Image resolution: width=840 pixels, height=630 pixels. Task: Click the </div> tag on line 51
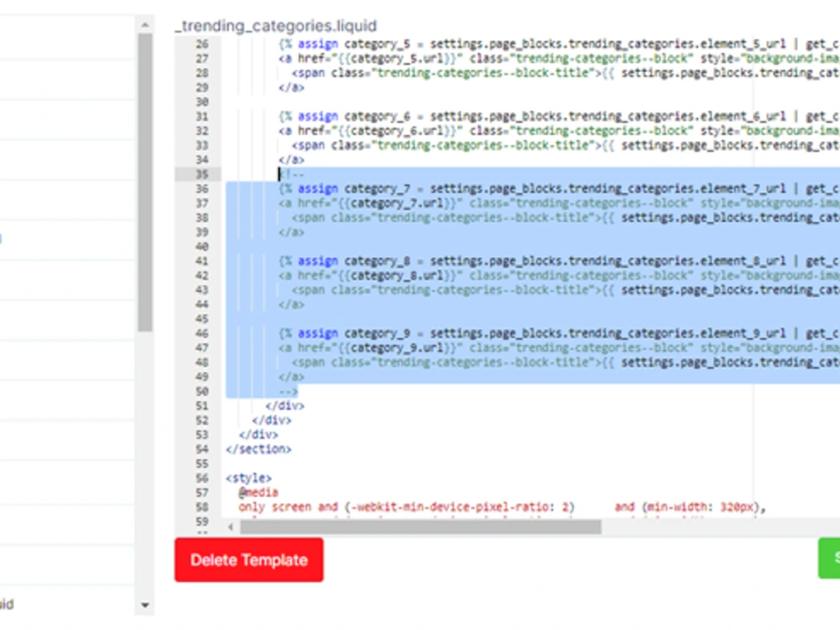tap(285, 406)
